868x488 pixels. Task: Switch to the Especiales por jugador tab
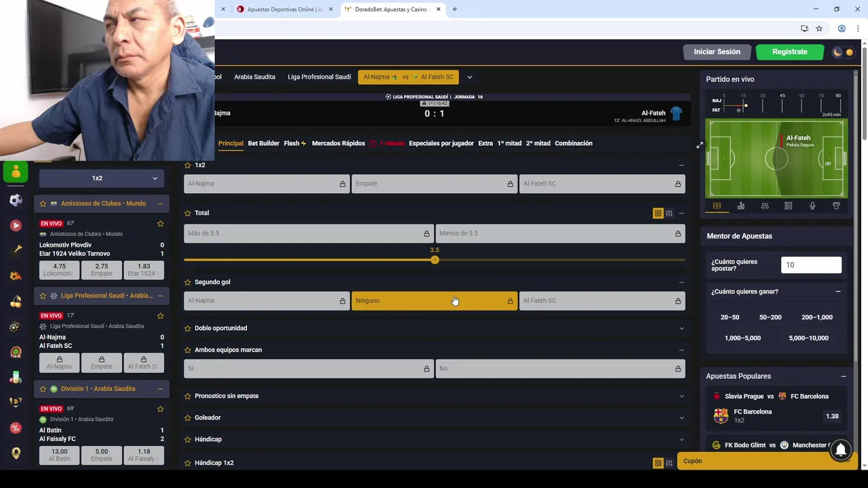coord(441,144)
